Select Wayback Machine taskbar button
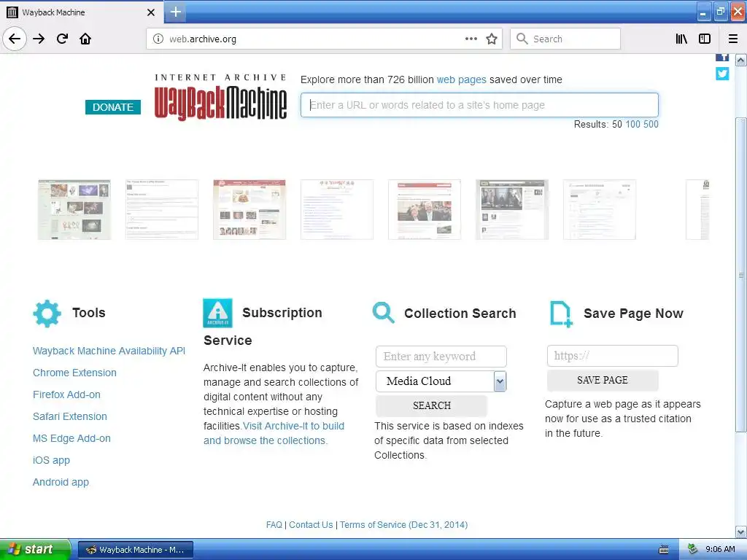The image size is (747, 560). [136, 550]
